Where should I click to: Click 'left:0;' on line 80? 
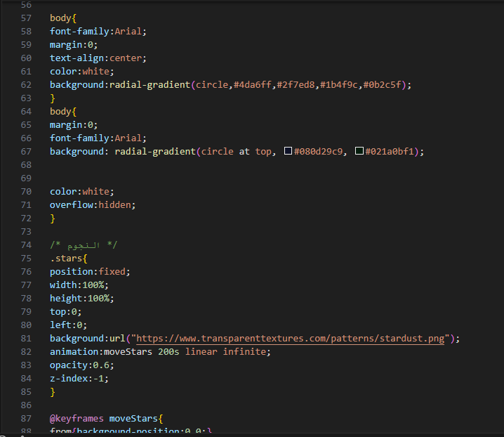68,325
